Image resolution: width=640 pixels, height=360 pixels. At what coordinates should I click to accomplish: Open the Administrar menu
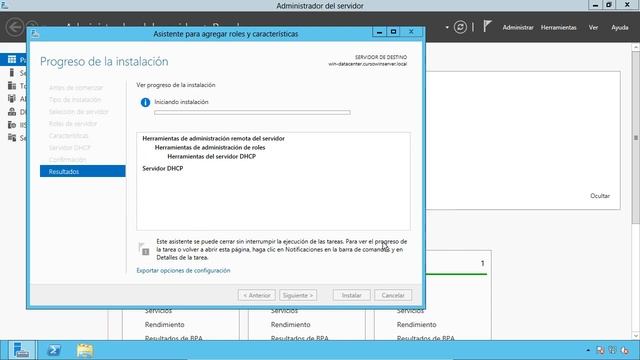pyautogui.click(x=518, y=27)
